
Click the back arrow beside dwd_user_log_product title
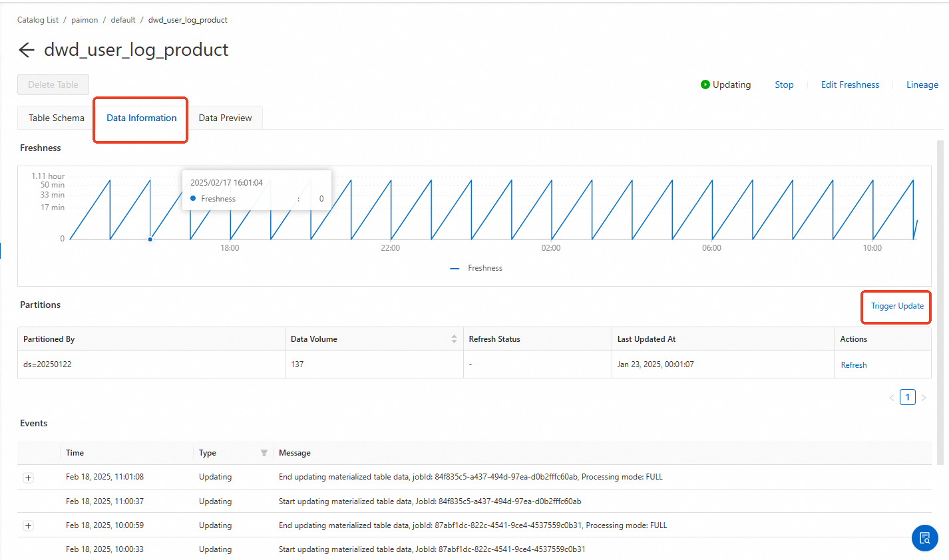click(x=26, y=49)
